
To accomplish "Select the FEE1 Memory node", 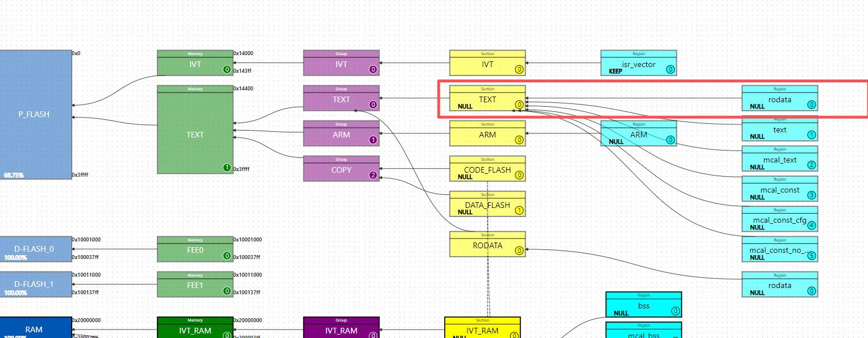I will [195, 284].
